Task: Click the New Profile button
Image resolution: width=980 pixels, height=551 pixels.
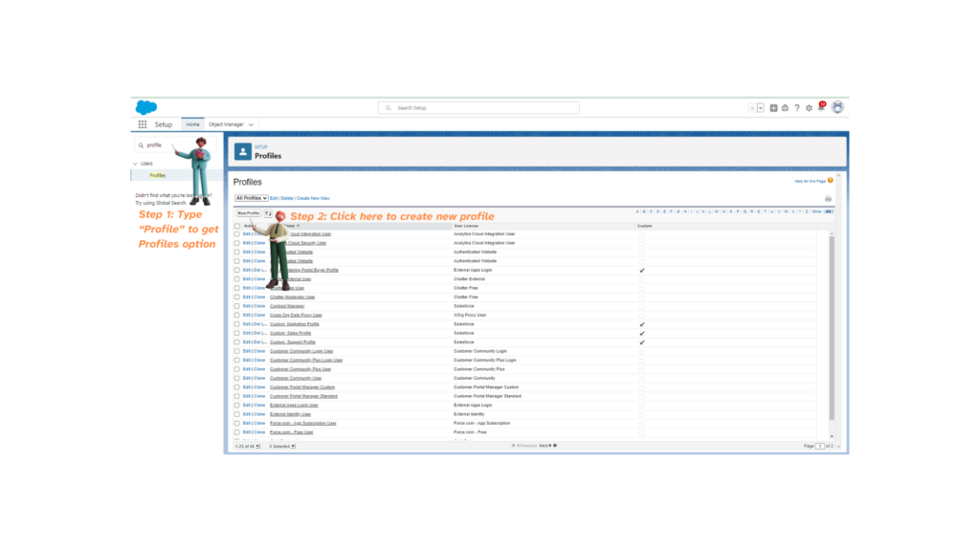Action: [x=247, y=213]
